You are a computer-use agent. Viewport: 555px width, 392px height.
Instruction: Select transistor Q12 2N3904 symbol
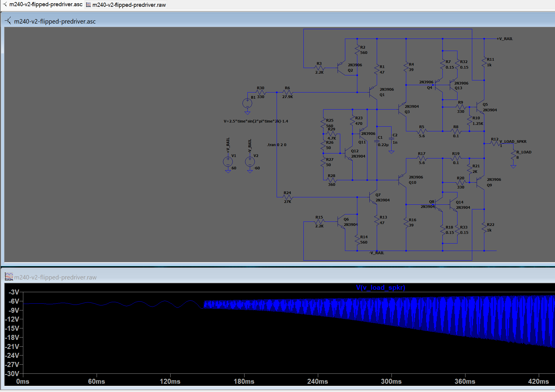click(x=349, y=153)
